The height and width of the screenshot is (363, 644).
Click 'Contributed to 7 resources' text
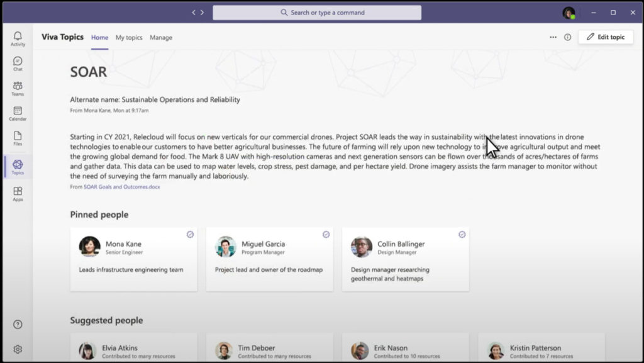point(541,357)
